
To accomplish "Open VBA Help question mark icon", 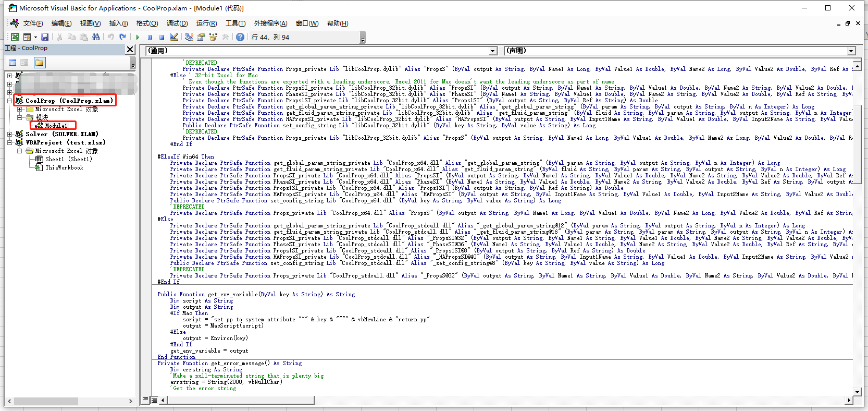I will pyautogui.click(x=240, y=37).
